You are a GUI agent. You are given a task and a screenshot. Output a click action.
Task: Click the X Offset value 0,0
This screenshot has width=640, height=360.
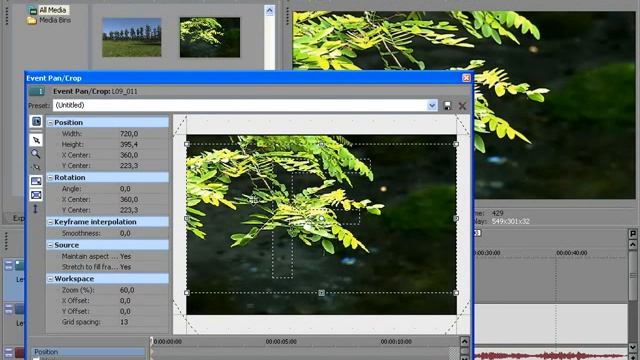[125, 301]
